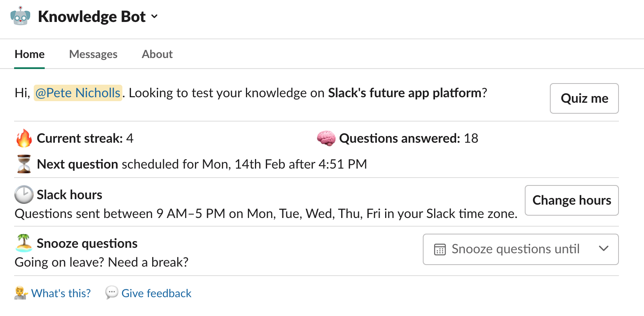Open the About tab
644x316 pixels.
point(157,54)
